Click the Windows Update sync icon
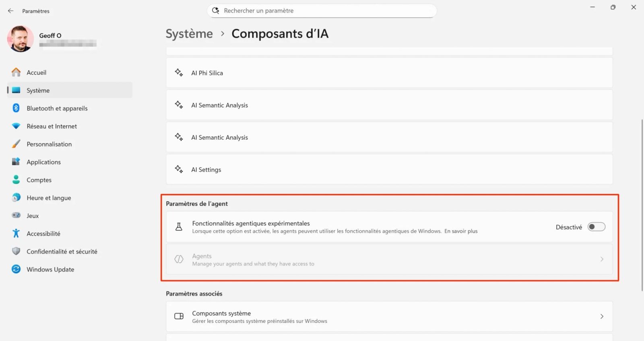The height and width of the screenshot is (341, 644). click(x=16, y=269)
